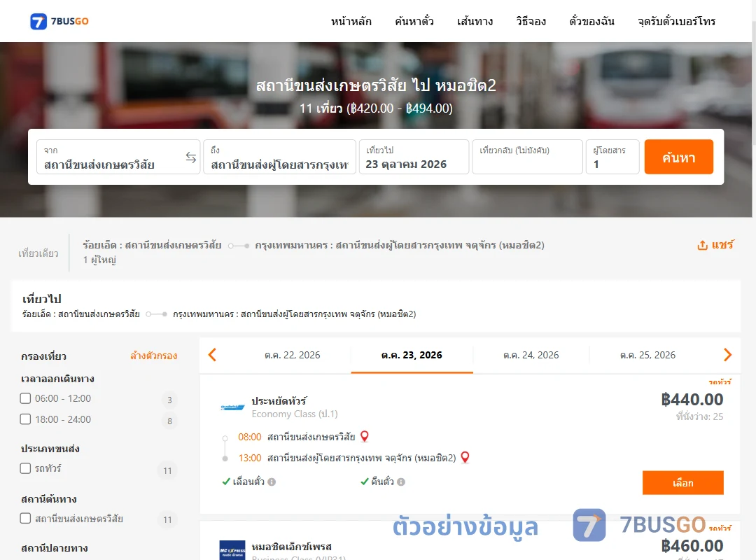Select the ต.ค. 25, 2026 date tab
The width and height of the screenshot is (756, 560).
[x=647, y=356]
